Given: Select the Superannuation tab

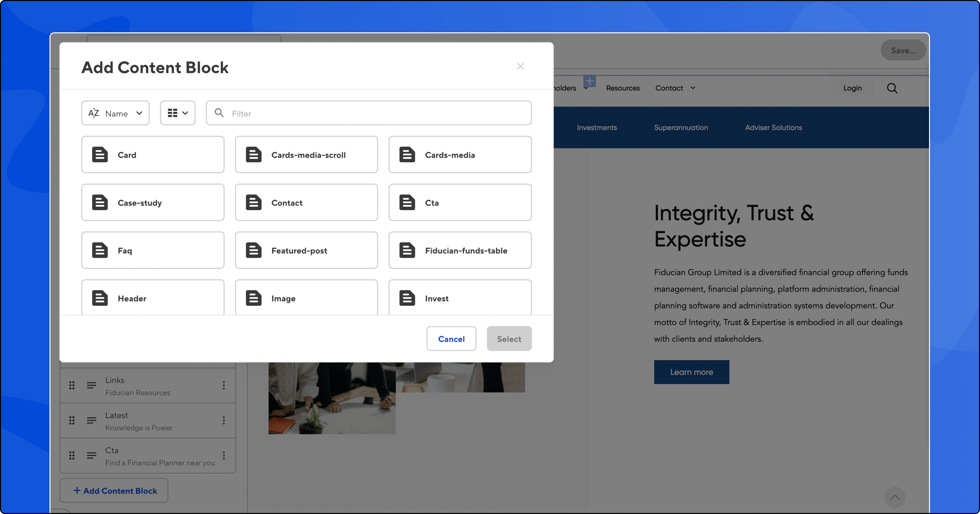Looking at the screenshot, I should (681, 128).
